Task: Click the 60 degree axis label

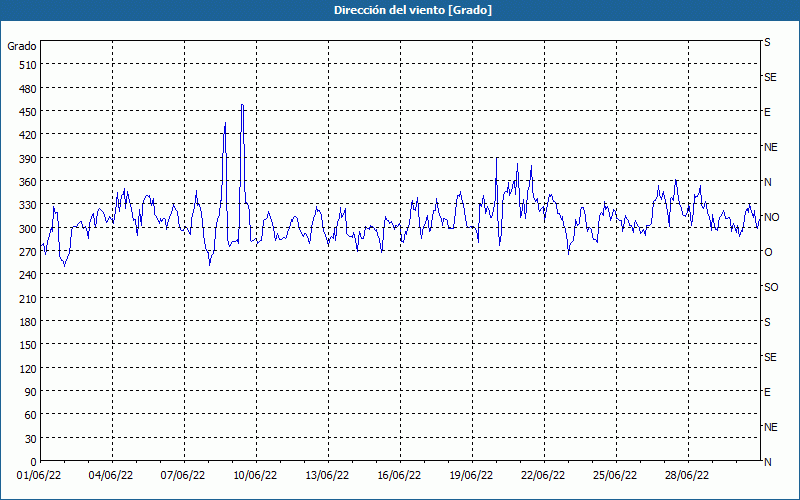Action: coord(31,415)
